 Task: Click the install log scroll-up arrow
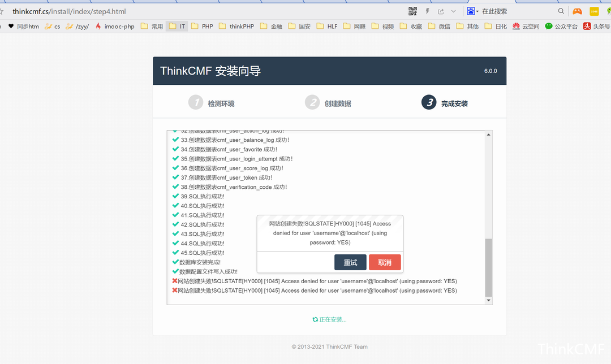point(488,135)
